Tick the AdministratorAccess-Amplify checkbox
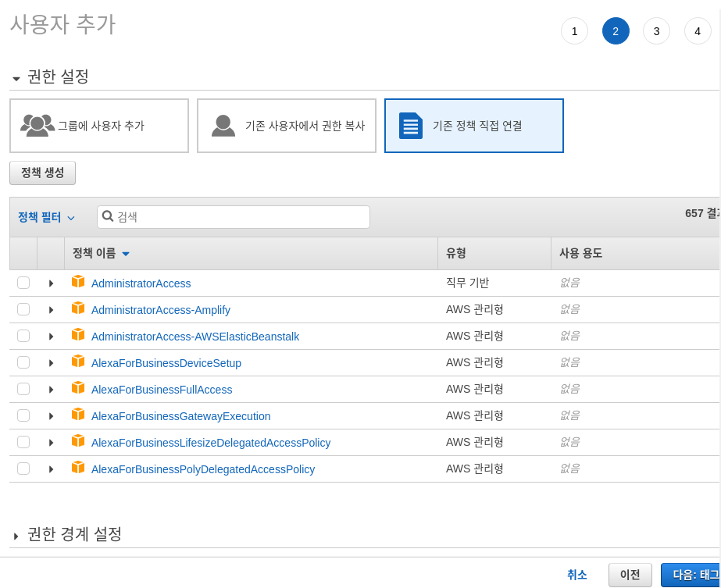This screenshot has width=721, height=588. tap(23, 309)
